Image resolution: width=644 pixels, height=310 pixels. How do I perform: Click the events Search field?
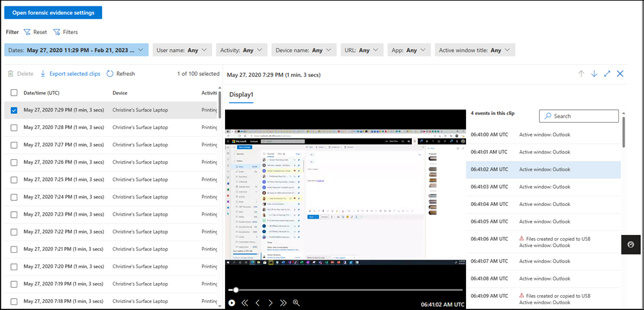pos(578,116)
